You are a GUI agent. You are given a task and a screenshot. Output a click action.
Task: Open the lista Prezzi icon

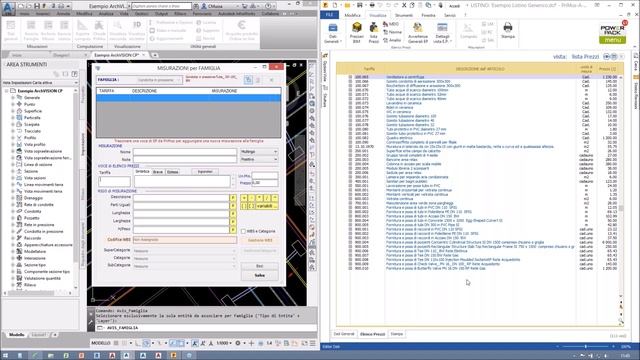tap(373, 32)
